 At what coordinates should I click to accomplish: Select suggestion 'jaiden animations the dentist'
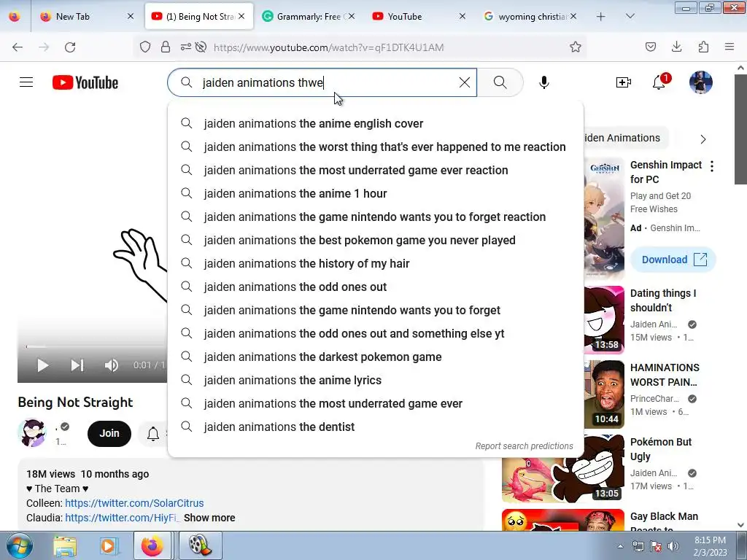click(376, 427)
